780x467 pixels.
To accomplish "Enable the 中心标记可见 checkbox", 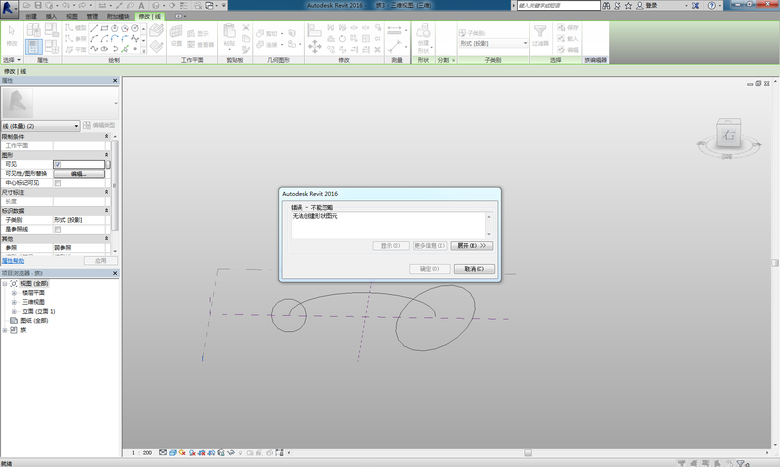I will [x=58, y=183].
